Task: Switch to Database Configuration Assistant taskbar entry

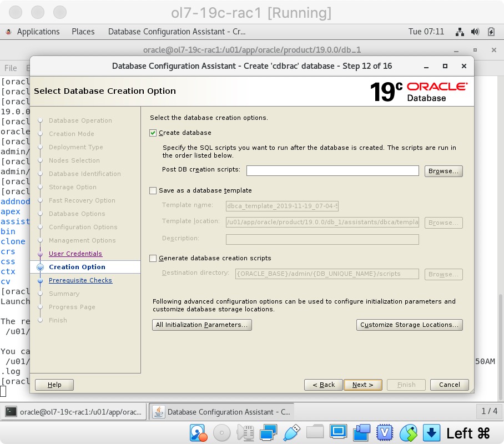Action: click(222, 412)
